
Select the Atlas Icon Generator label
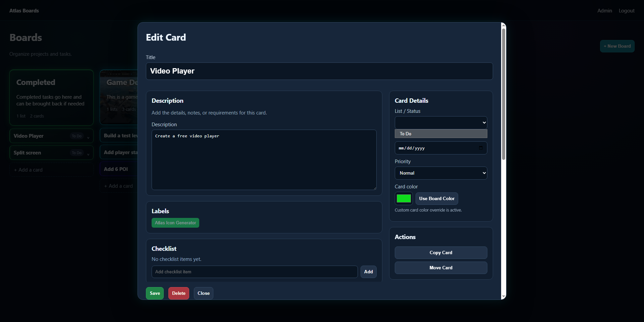(175, 223)
